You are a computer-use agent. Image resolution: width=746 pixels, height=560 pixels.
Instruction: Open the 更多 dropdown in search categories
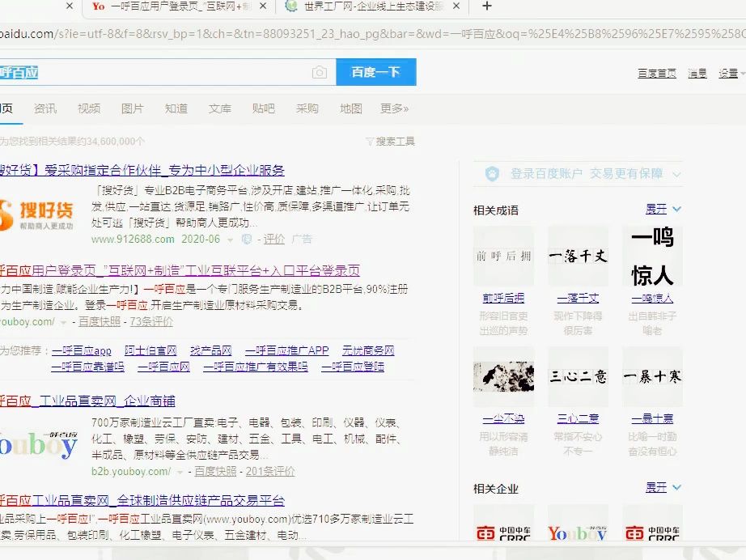coord(393,108)
